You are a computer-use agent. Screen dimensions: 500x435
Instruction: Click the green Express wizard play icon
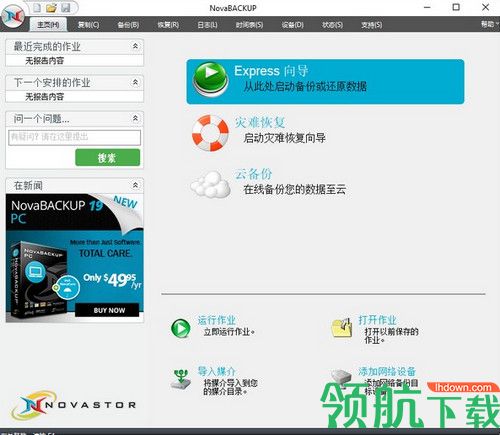[x=211, y=79]
